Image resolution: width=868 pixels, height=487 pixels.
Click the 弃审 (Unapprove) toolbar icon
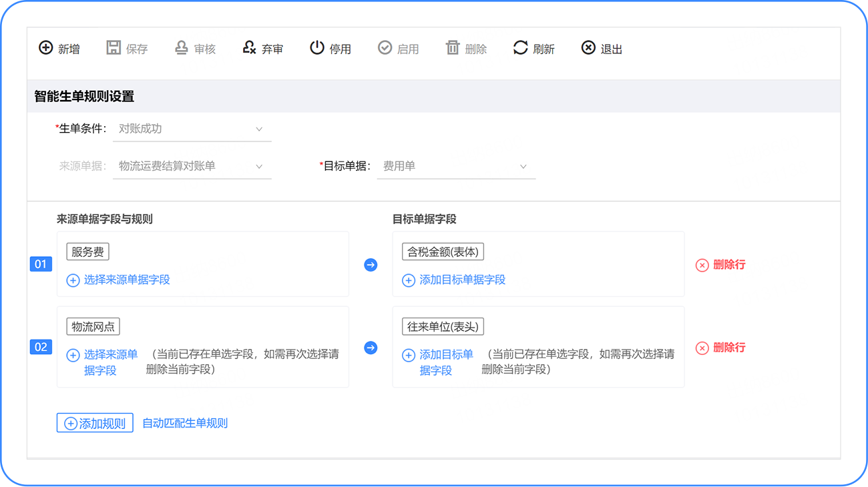[x=249, y=48]
